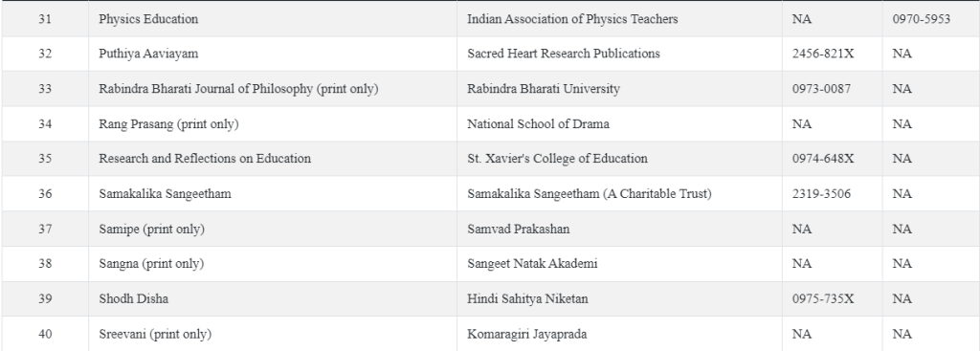
Task: Click National School of Drama publisher
Action: (x=538, y=123)
